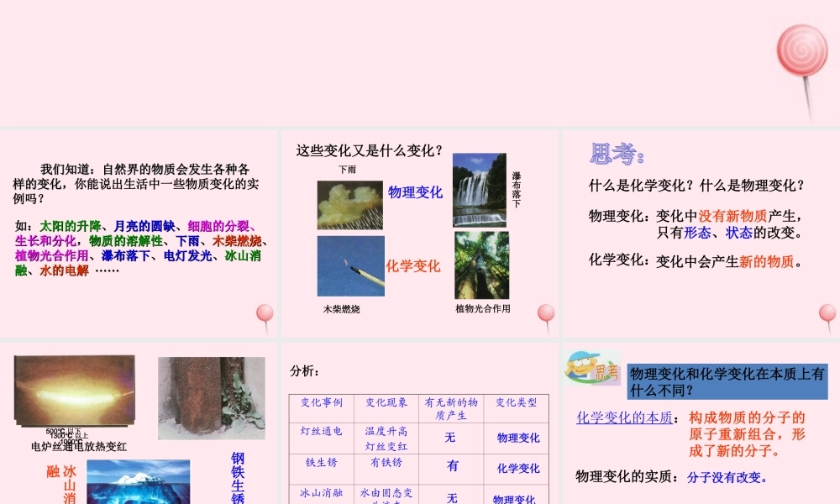Click the rusty steel pipe photo
The image size is (840, 504).
pos(212,398)
